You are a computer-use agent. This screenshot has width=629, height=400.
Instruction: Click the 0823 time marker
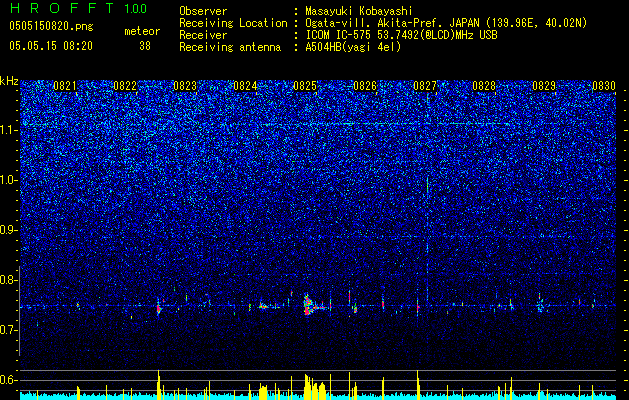coord(185,86)
